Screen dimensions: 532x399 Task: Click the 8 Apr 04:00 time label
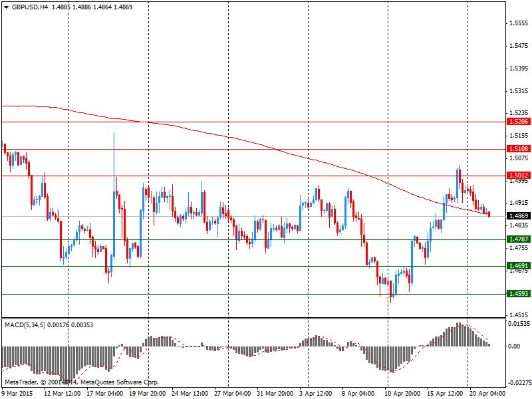(358, 394)
